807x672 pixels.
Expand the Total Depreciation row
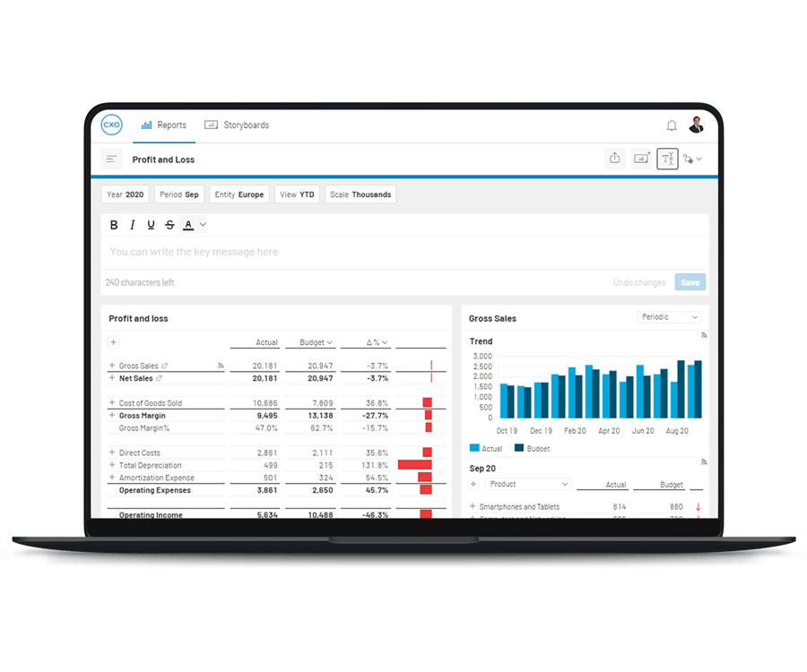coord(112,465)
